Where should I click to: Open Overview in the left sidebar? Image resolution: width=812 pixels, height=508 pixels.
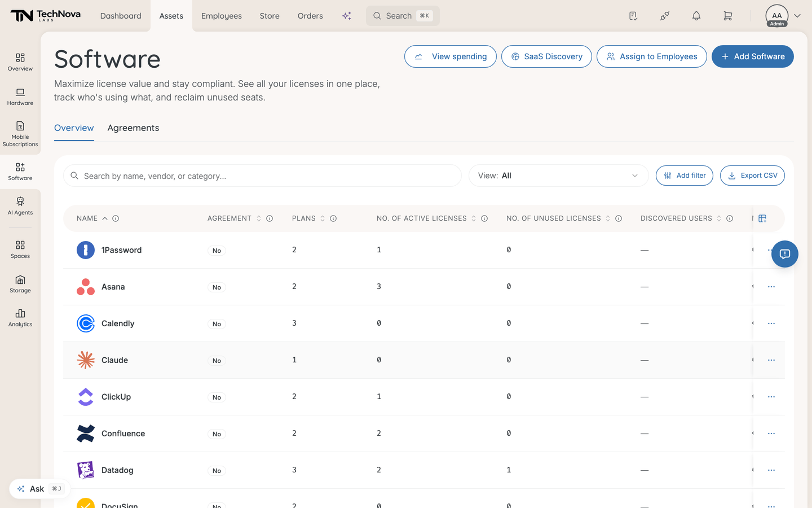coord(20,62)
